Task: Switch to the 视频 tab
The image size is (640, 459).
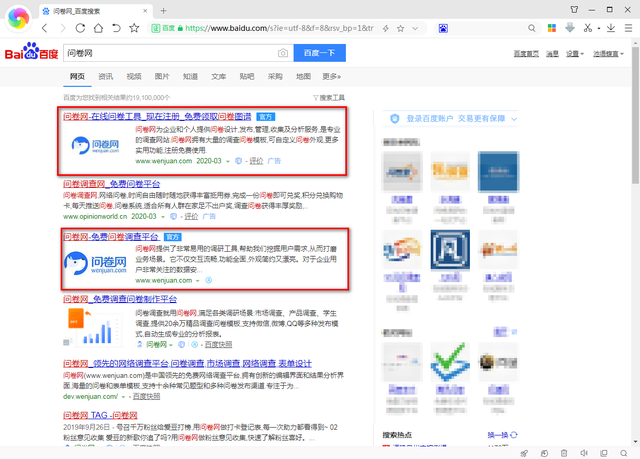Action: click(x=134, y=76)
